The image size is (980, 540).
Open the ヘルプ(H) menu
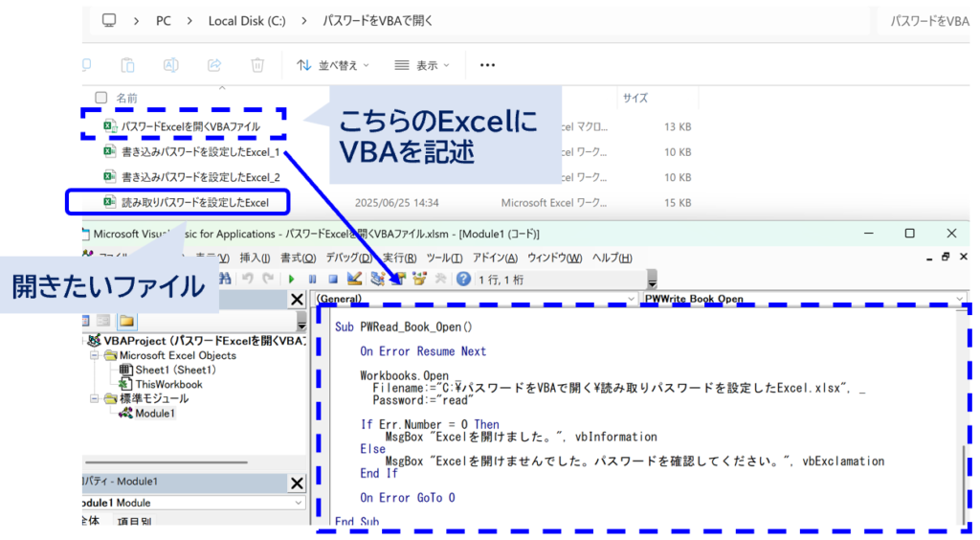click(612, 258)
